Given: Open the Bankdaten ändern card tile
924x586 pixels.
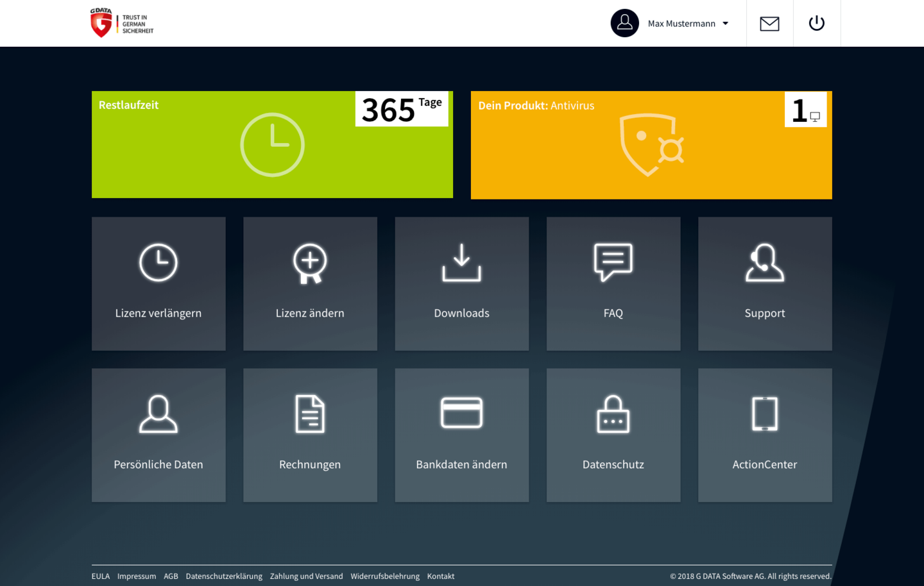Looking at the screenshot, I should 461,435.
